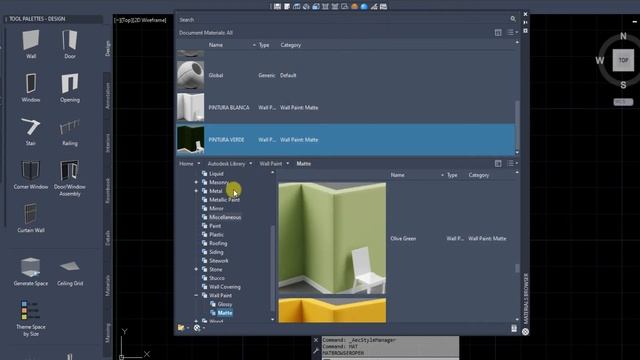The height and width of the screenshot is (360, 640).
Task: Activate the Railing tool
Action: (x=70, y=131)
